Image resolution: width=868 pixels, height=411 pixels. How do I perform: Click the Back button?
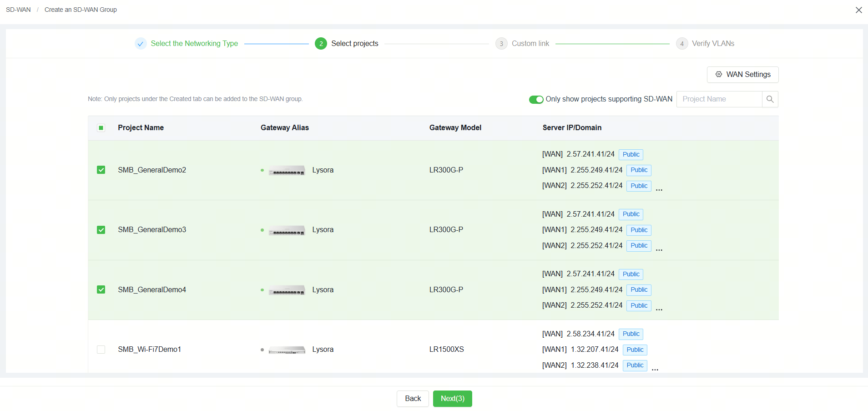tap(413, 399)
